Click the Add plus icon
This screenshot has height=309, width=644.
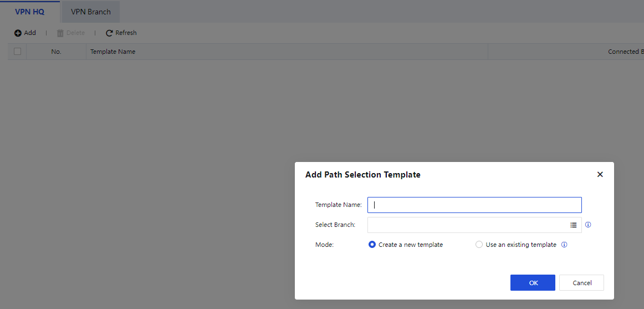[18, 33]
